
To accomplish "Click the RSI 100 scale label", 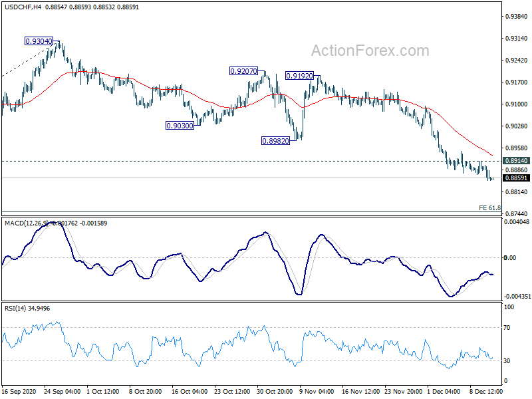I will [509, 307].
